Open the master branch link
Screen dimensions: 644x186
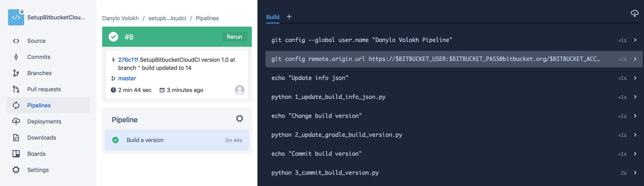pyautogui.click(x=127, y=78)
